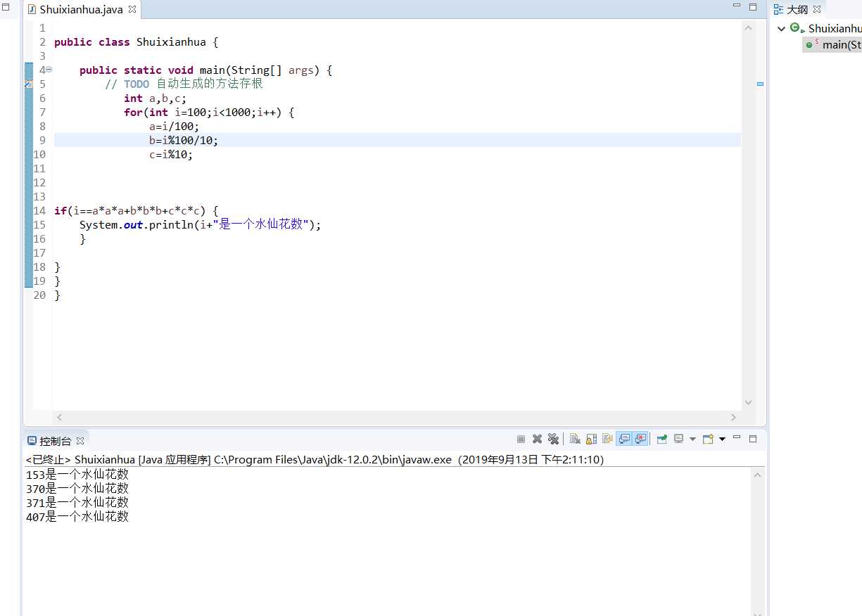
Task: Open the Display Selected Console dropdown arrow
Action: (692, 439)
